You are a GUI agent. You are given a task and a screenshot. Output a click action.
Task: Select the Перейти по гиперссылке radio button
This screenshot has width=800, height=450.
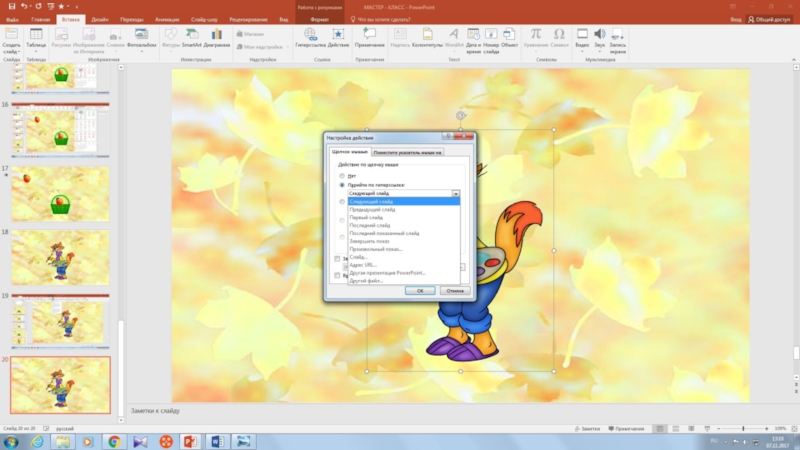(342, 185)
